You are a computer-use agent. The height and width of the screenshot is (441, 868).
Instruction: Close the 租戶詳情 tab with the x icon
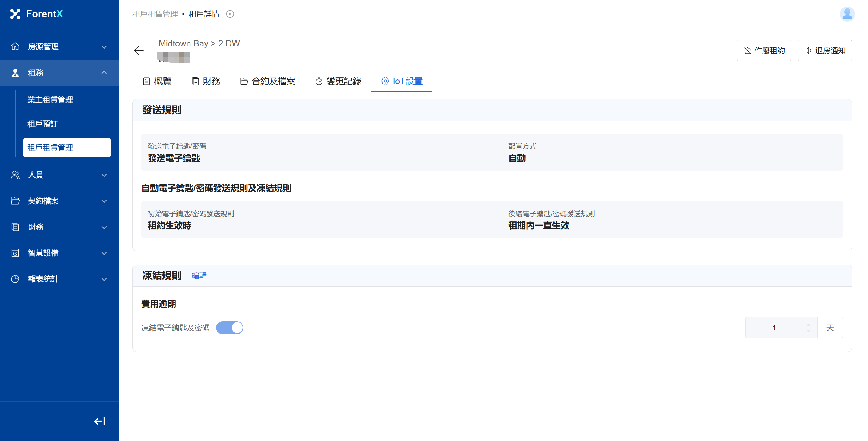pyautogui.click(x=230, y=14)
